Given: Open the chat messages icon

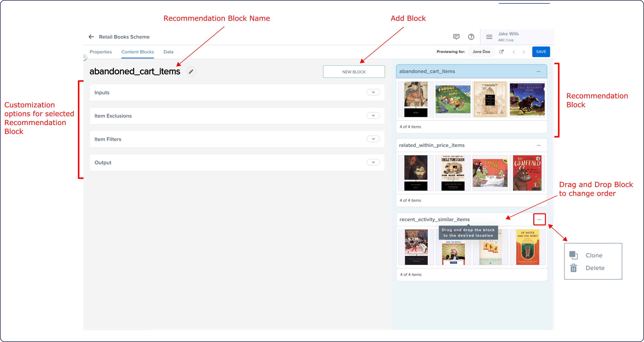Looking at the screenshot, I should [456, 37].
